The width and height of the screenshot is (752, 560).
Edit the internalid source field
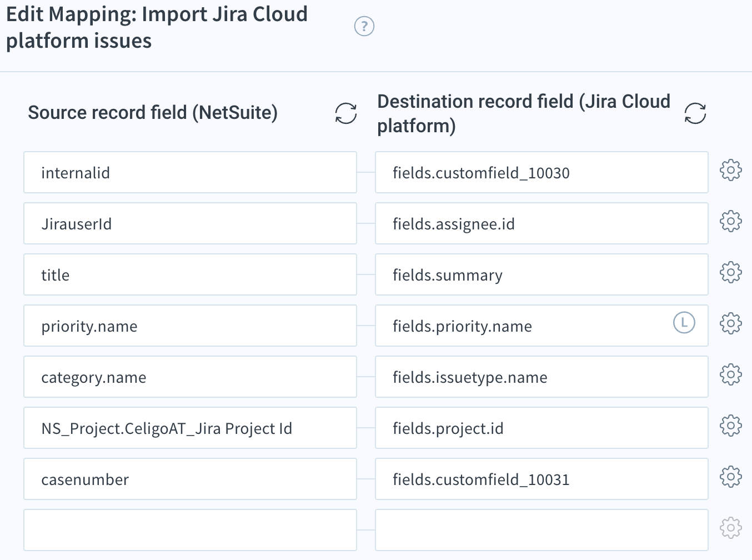point(190,172)
